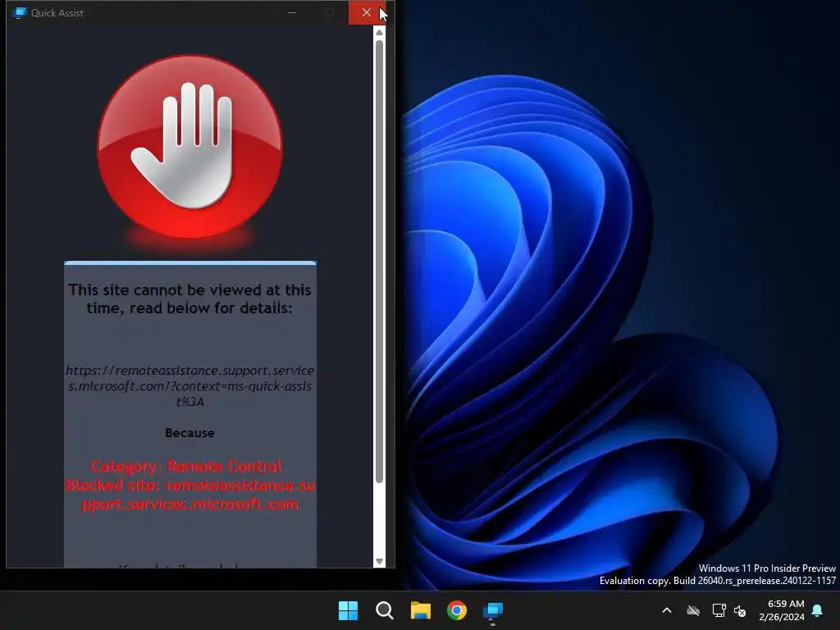Click scrollbar down arrow in Quick Assist
840x630 pixels.
(x=379, y=561)
